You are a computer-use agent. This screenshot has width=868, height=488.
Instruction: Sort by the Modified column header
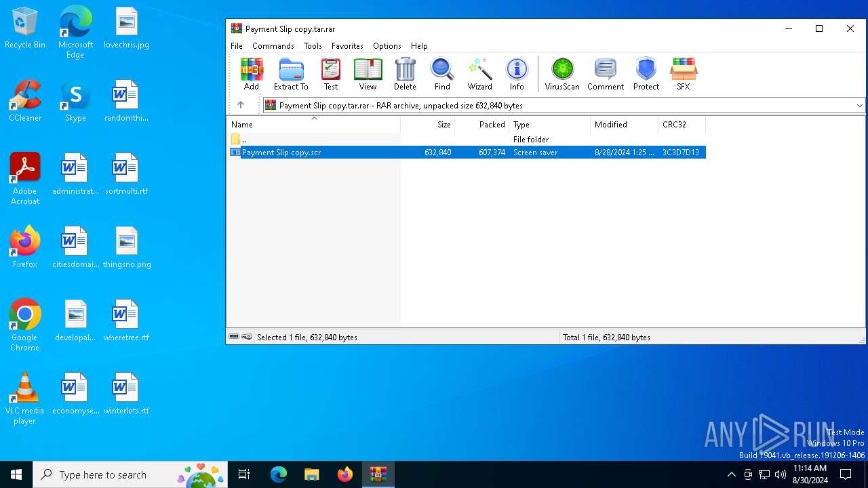[x=624, y=125]
